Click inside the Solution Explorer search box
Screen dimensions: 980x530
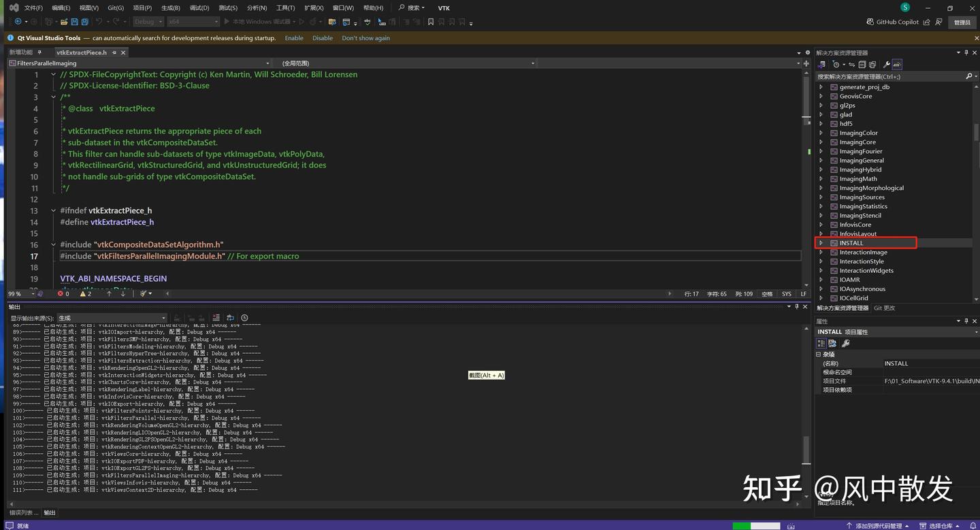885,76
